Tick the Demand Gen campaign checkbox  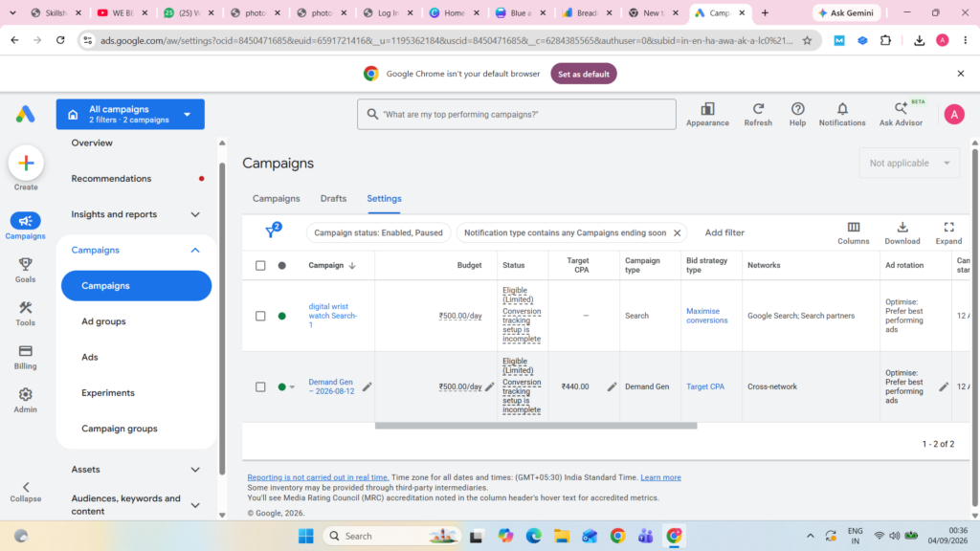[260, 387]
